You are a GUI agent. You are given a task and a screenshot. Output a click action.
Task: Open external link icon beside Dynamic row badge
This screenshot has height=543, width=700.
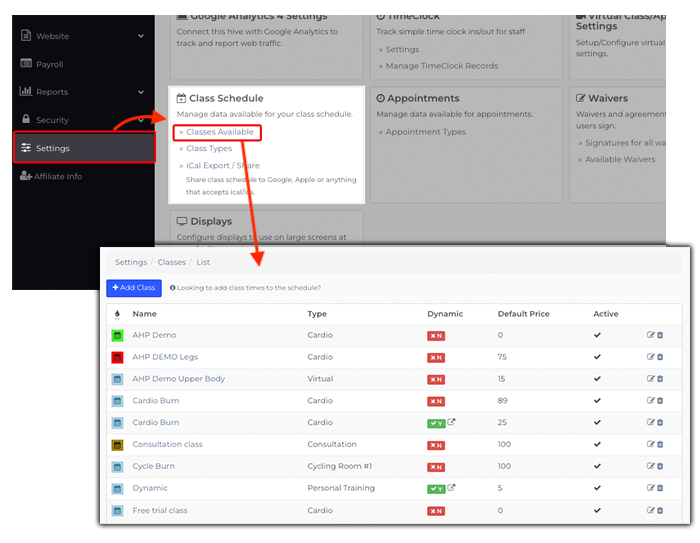pos(451,488)
